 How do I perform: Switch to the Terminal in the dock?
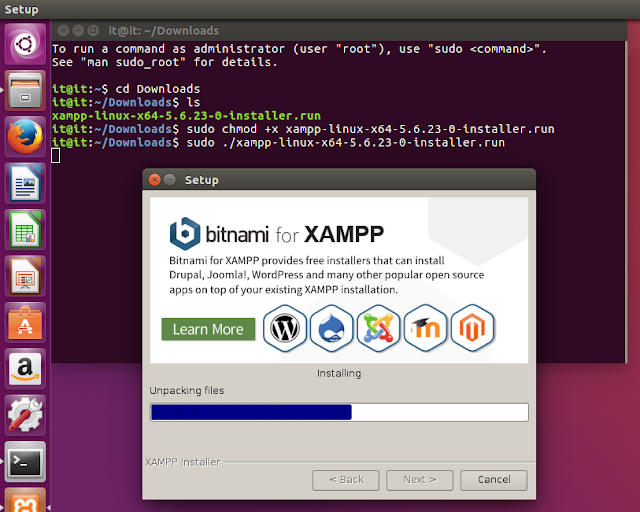pos(25,462)
